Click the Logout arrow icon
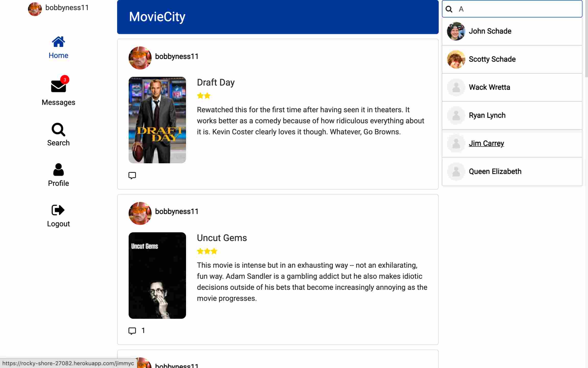This screenshot has height=368, width=588. click(58, 210)
